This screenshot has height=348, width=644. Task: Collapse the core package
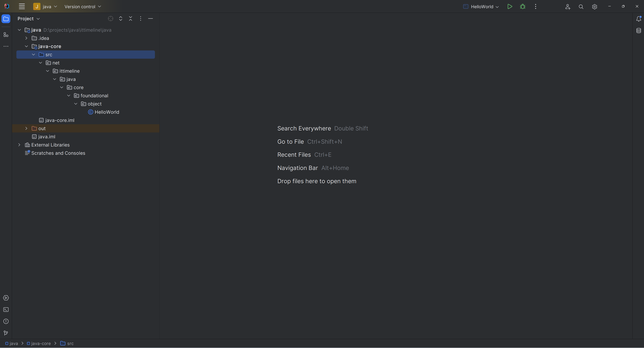coord(62,88)
